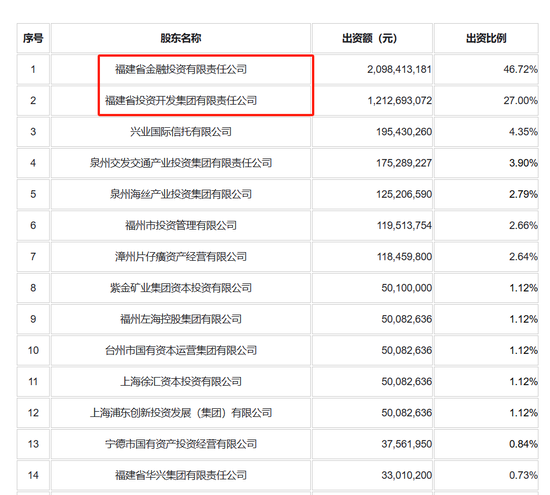This screenshot has width=550, height=495.
Task: Select 台州市国有资本运营集团有限公司 cell
Action: (181, 350)
